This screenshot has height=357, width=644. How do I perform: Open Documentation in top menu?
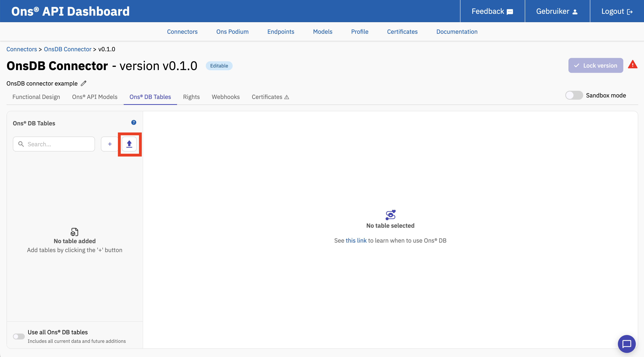[457, 32]
